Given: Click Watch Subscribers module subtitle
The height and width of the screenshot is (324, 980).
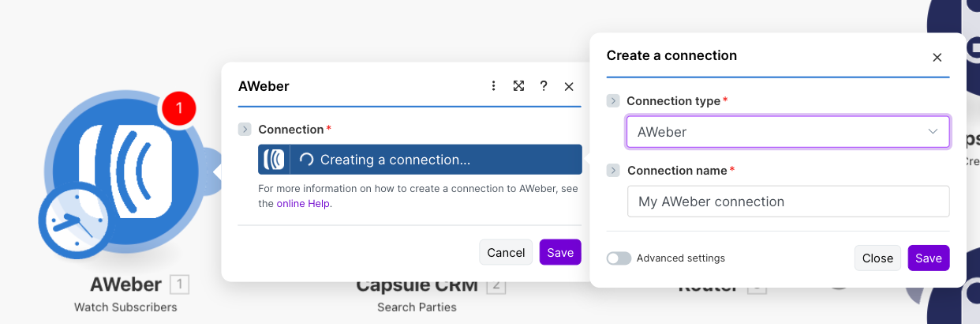Looking at the screenshot, I should tap(125, 307).
